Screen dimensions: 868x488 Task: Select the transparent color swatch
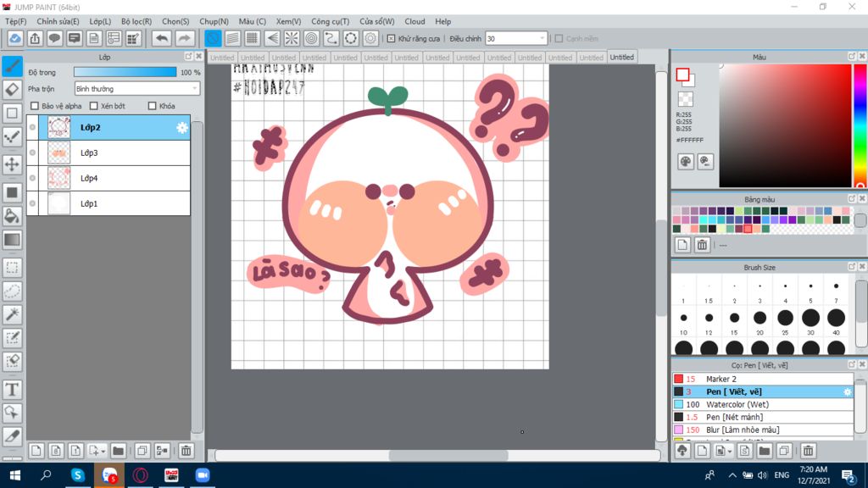[685, 99]
